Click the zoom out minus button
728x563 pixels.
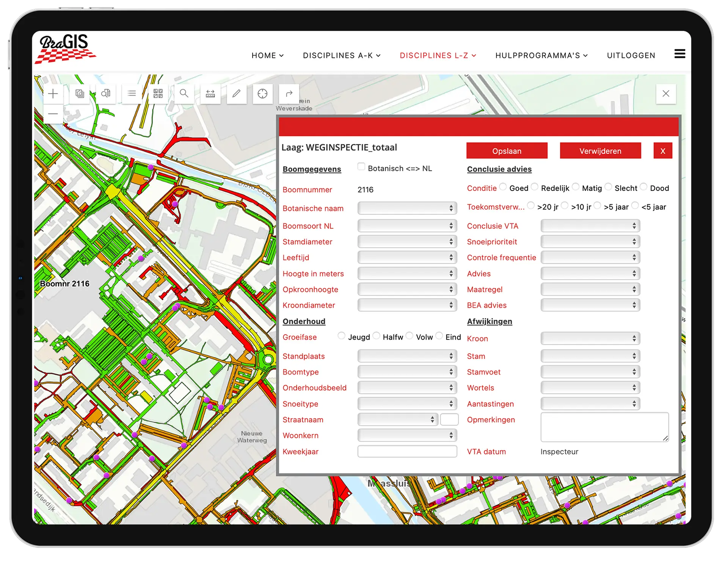coord(53,114)
